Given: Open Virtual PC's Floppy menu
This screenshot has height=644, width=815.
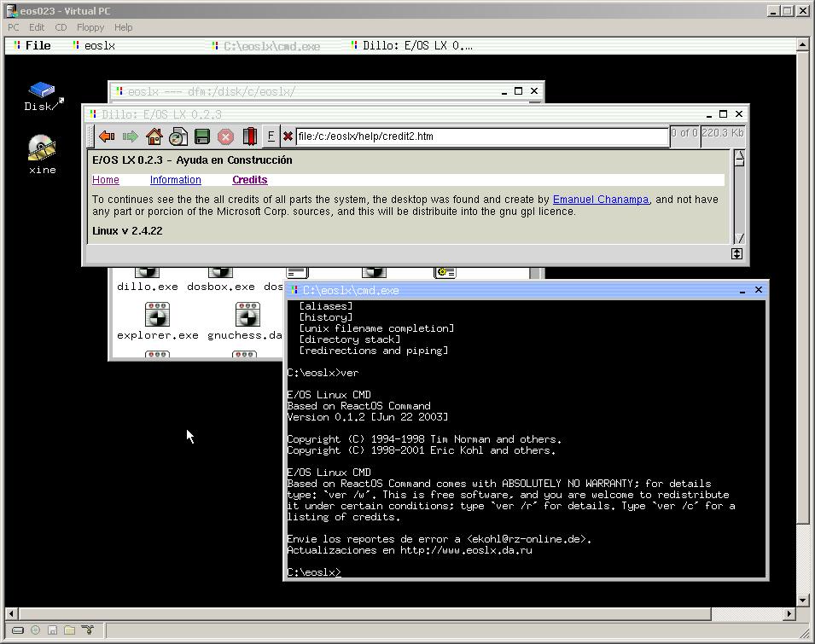Looking at the screenshot, I should coord(90,27).
